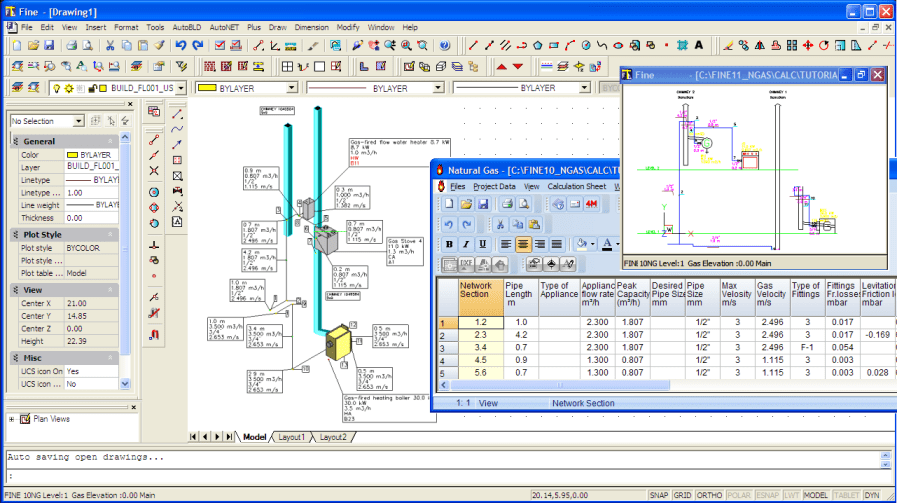Select the Text tool letter A icon
The image size is (897, 503).
coord(698,46)
